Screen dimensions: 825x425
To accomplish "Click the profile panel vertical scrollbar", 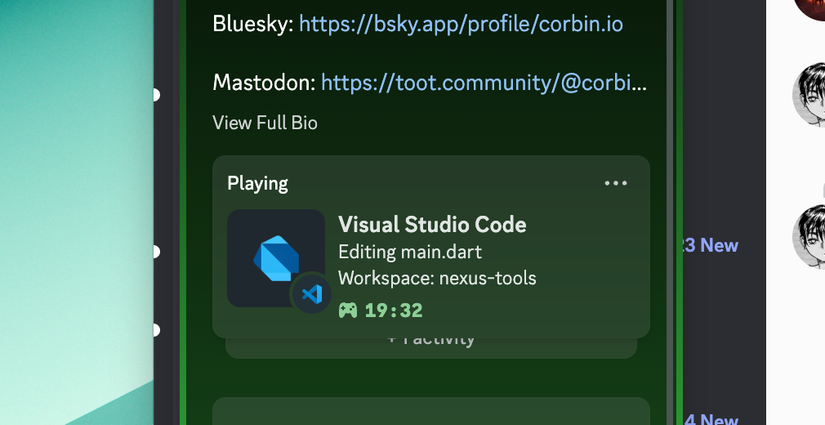I will pyautogui.click(x=670, y=212).
